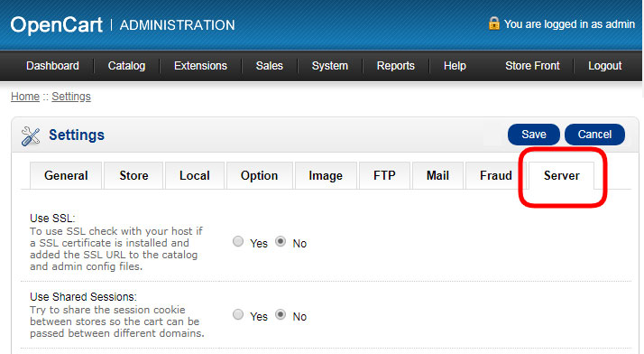
Task: Click the ADMINISTRATION header text
Action: pos(177,25)
